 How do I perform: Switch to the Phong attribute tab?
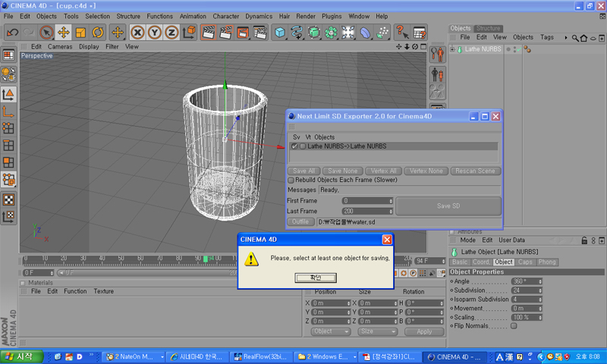click(x=547, y=262)
